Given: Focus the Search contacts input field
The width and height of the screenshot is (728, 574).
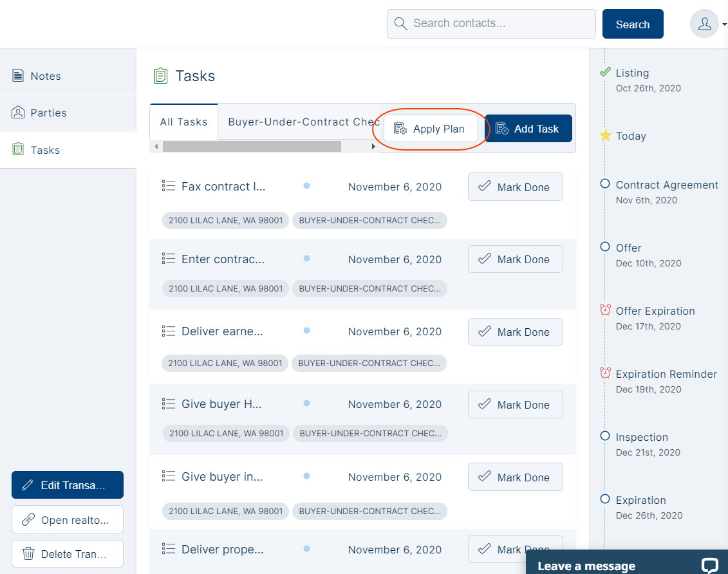Looking at the screenshot, I should (x=491, y=24).
